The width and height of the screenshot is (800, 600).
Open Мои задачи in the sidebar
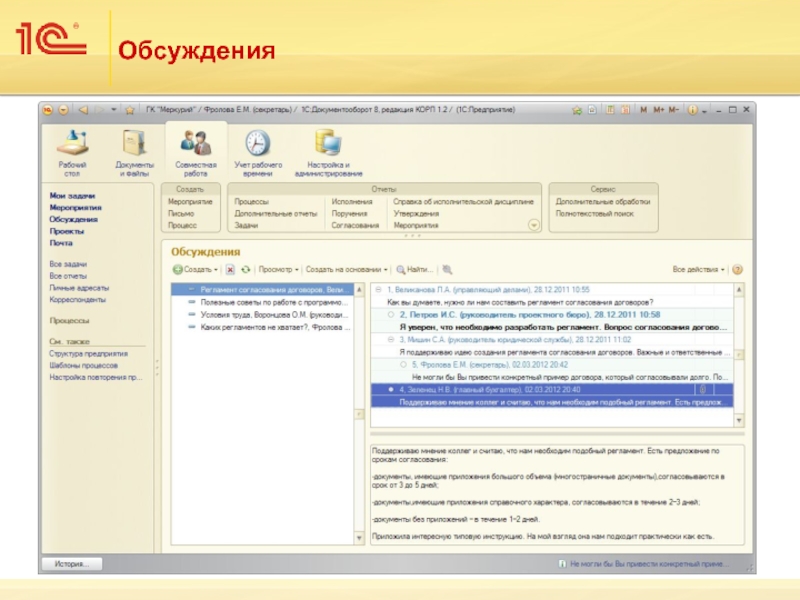click(72, 196)
